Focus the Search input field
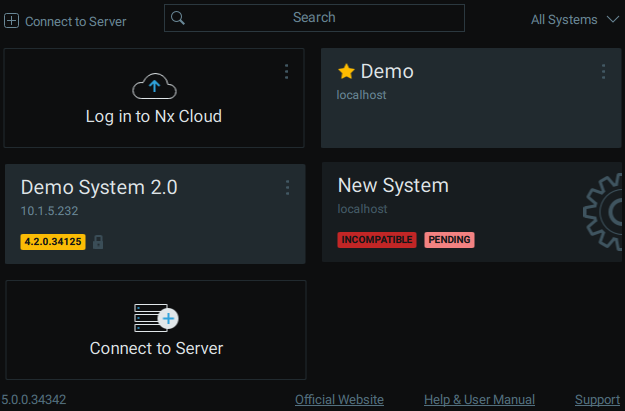Image resolution: width=625 pixels, height=411 pixels. click(314, 18)
